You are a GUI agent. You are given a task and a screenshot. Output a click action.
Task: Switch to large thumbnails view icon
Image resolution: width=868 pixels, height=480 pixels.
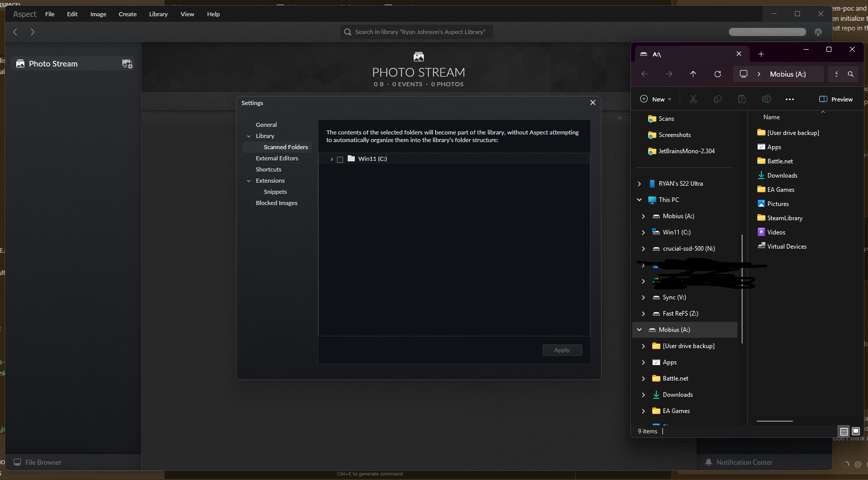click(855, 431)
